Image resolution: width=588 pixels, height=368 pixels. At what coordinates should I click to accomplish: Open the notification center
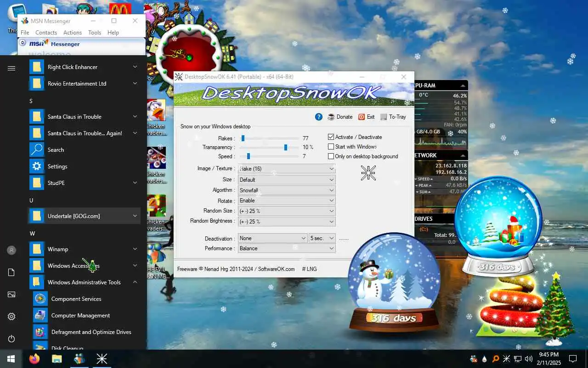(x=573, y=359)
